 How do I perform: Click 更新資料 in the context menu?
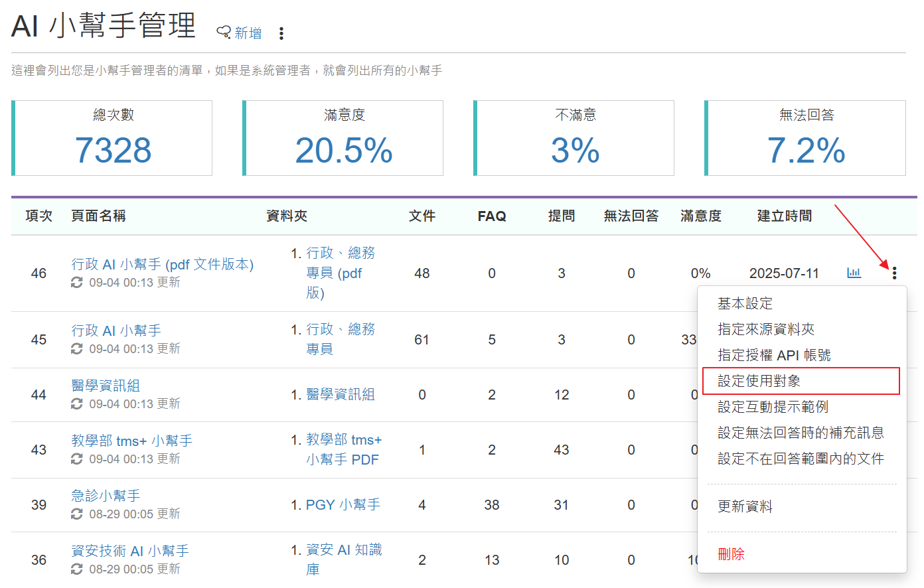(x=745, y=506)
